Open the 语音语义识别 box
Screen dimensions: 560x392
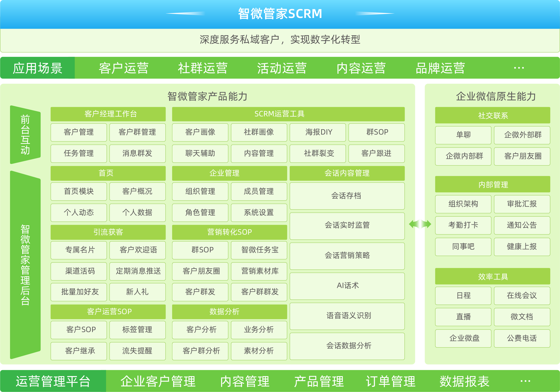point(347,316)
